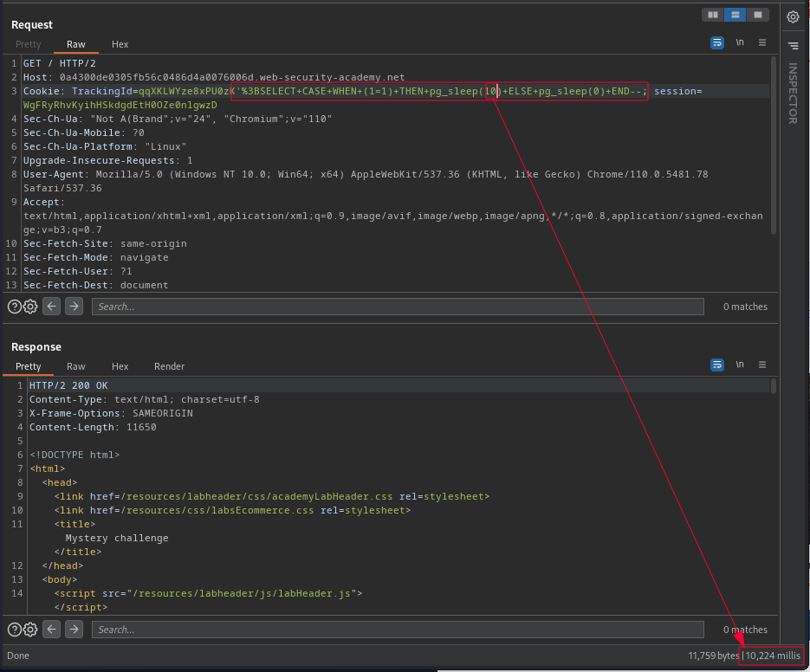Select the Response Pretty tab
Screen dimensions: 810x672
click(x=28, y=366)
